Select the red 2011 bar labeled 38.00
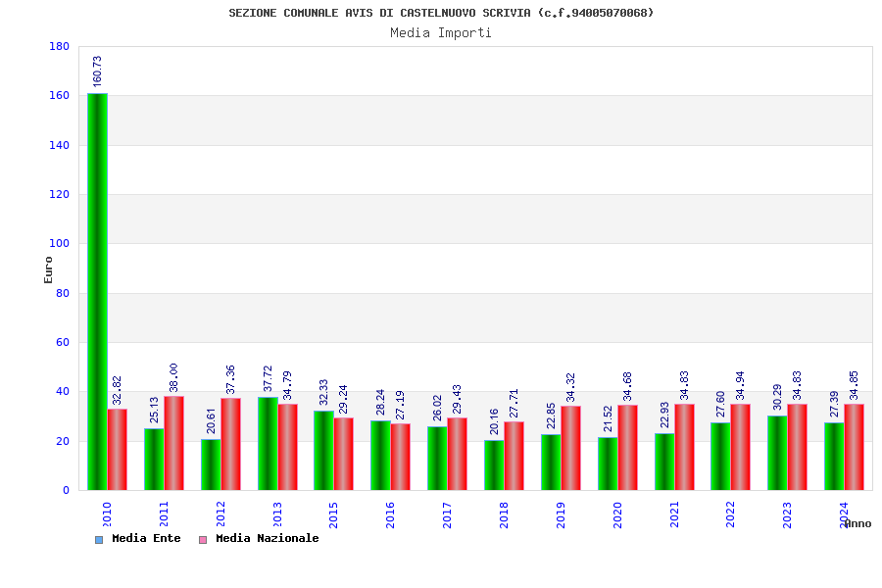882x588 pixels. click(173, 443)
